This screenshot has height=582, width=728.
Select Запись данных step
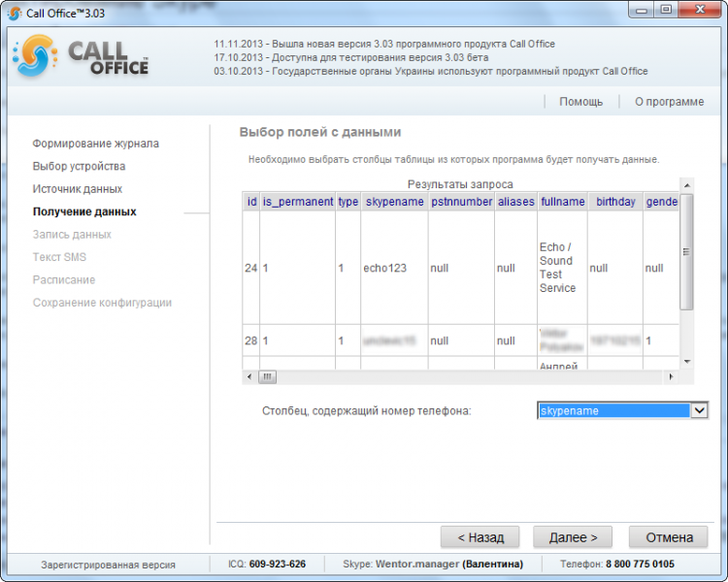click(72, 235)
